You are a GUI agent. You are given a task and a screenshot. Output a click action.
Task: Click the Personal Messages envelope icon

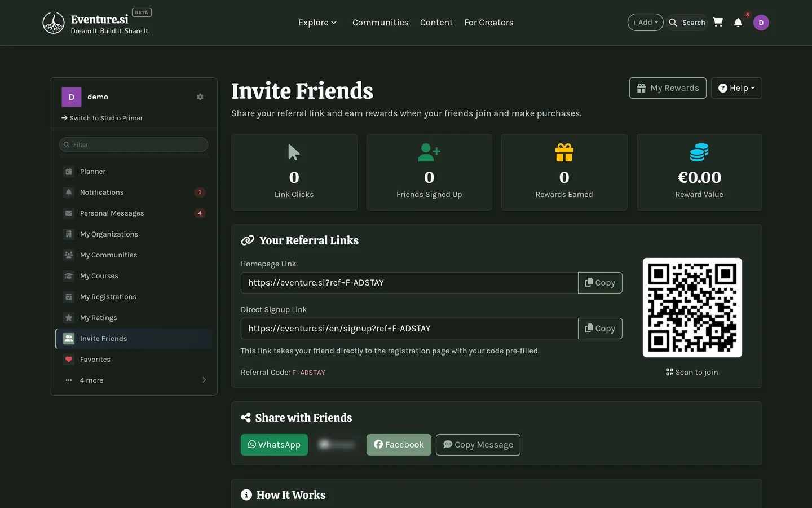coord(69,213)
